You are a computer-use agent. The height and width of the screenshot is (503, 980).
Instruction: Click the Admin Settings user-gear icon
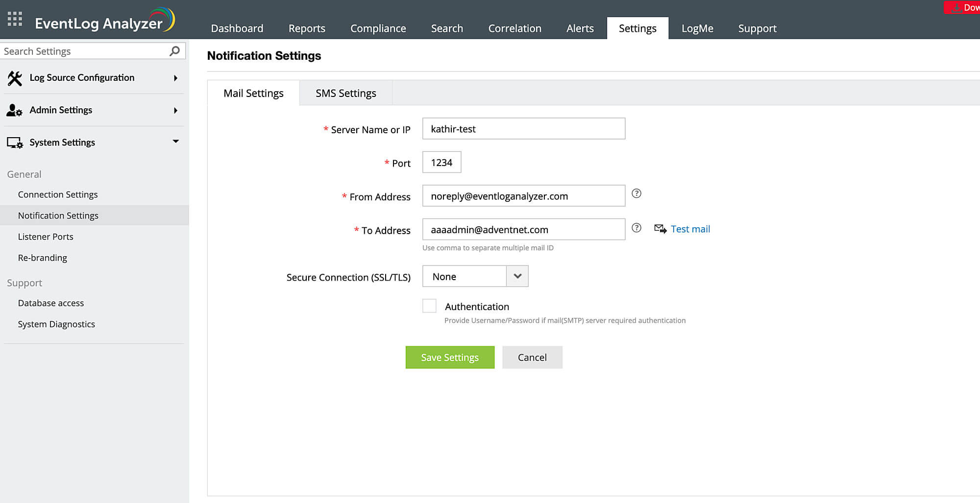14,110
